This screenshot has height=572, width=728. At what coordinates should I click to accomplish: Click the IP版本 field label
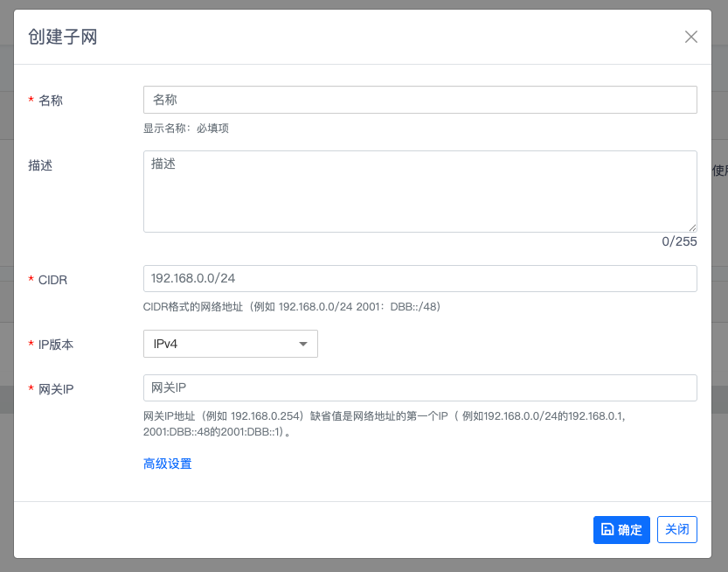[56, 345]
